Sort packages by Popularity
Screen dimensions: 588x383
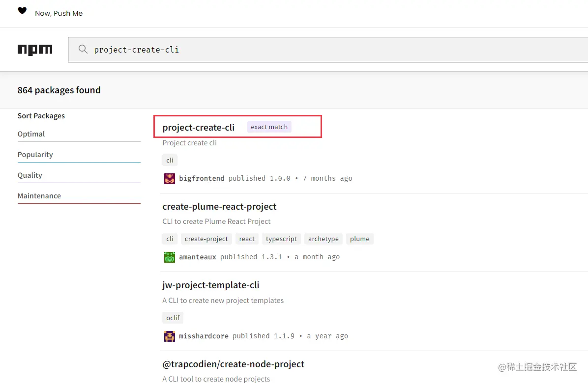coord(79,155)
